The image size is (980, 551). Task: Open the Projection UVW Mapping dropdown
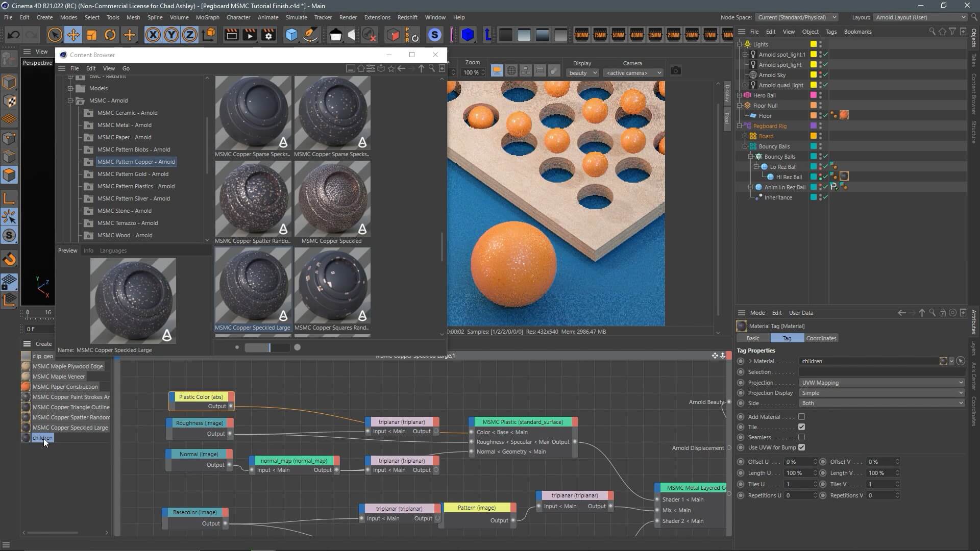[881, 383]
